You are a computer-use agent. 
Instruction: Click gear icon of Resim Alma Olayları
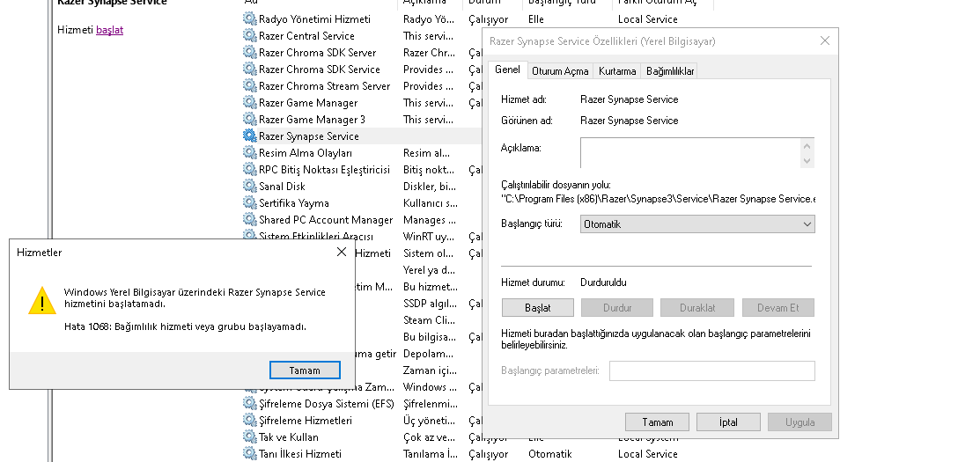[x=249, y=152]
